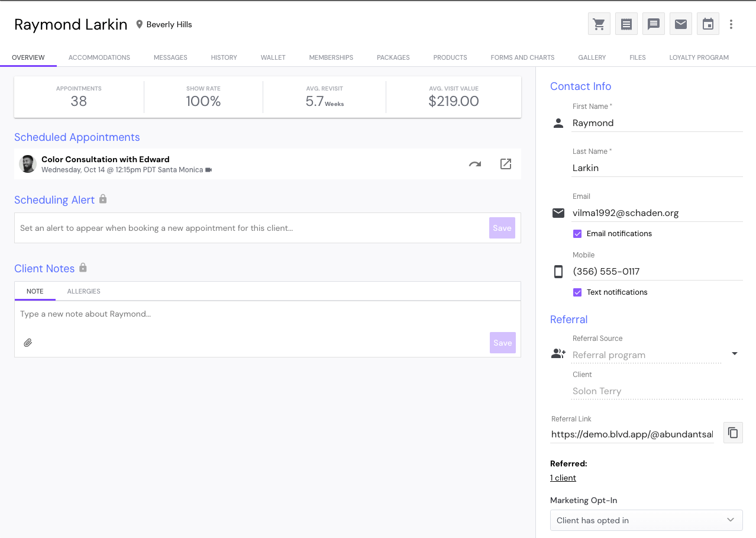Click the reschedule arrow for Color Consultation
This screenshot has height=538, width=756.
475,164
